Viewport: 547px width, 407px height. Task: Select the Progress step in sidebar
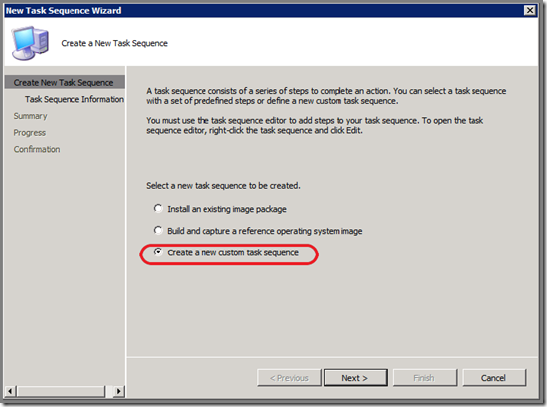(30, 133)
